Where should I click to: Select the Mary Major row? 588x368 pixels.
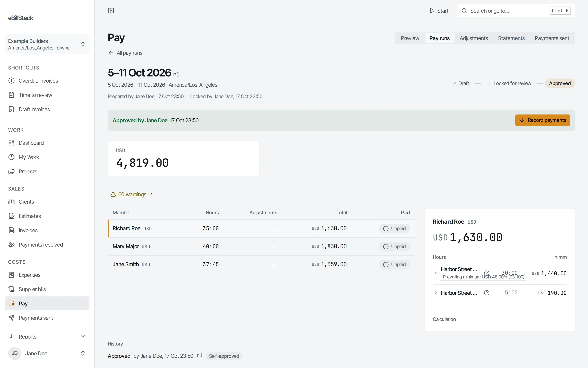click(261, 247)
